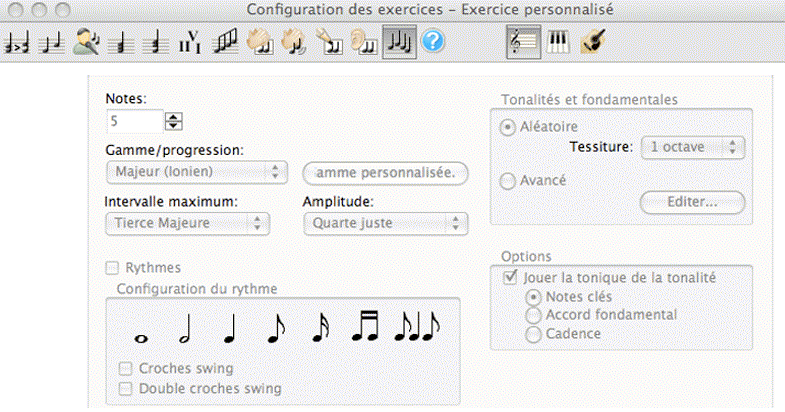Open the singing person exercise icon
This screenshot has height=412, width=785.
87,43
